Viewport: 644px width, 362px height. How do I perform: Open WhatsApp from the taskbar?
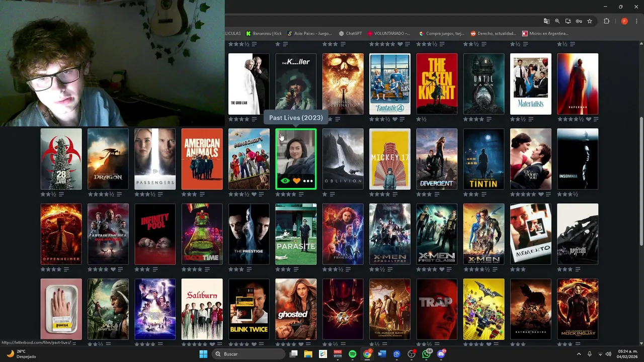coord(427,354)
